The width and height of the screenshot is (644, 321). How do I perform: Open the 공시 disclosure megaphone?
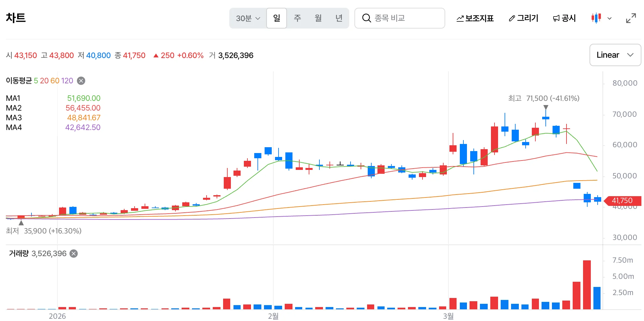pos(564,18)
